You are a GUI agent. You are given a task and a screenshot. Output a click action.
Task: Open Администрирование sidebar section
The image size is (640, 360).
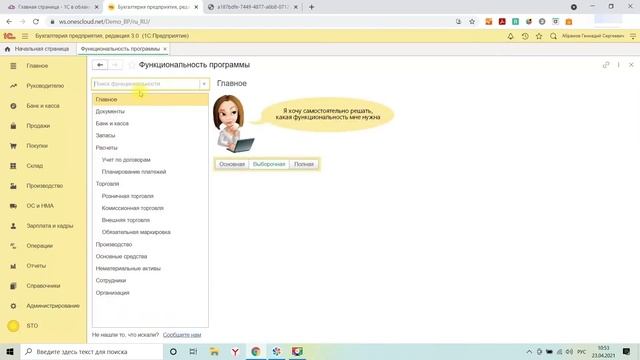click(x=53, y=306)
